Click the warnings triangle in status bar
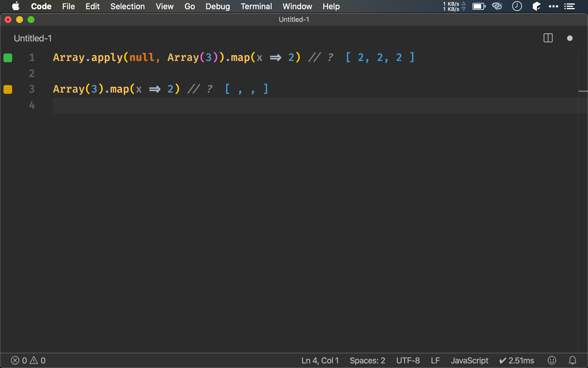The width and height of the screenshot is (588, 368). (x=34, y=360)
